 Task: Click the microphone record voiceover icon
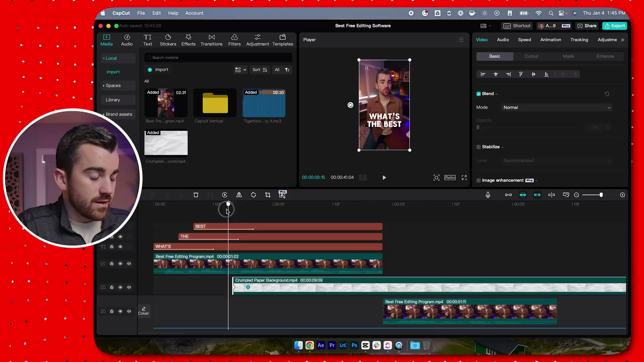pyautogui.click(x=488, y=195)
